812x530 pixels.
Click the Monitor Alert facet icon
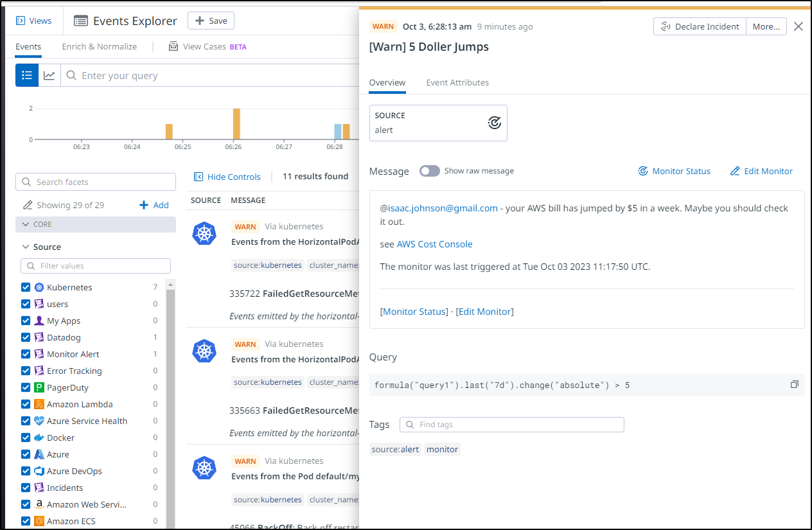39,354
